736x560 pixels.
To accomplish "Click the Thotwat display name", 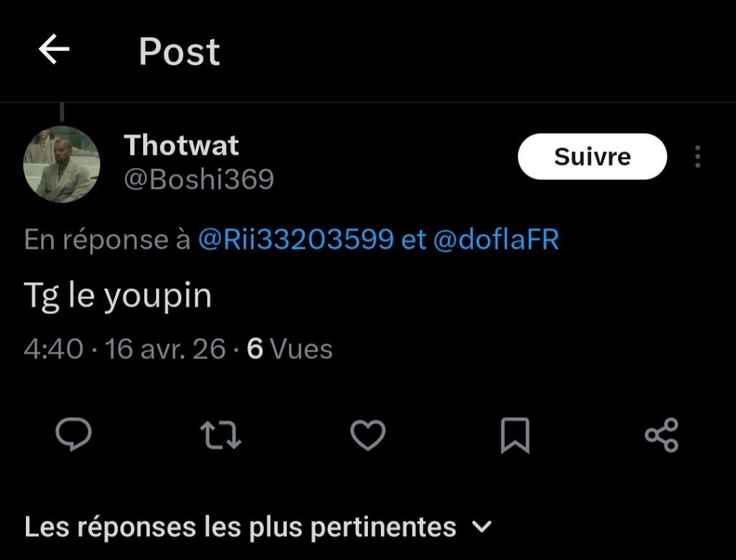I will click(x=181, y=145).
